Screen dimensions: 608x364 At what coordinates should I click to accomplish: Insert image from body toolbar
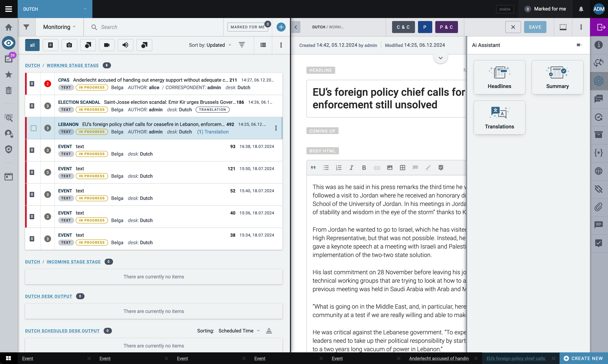click(x=390, y=168)
